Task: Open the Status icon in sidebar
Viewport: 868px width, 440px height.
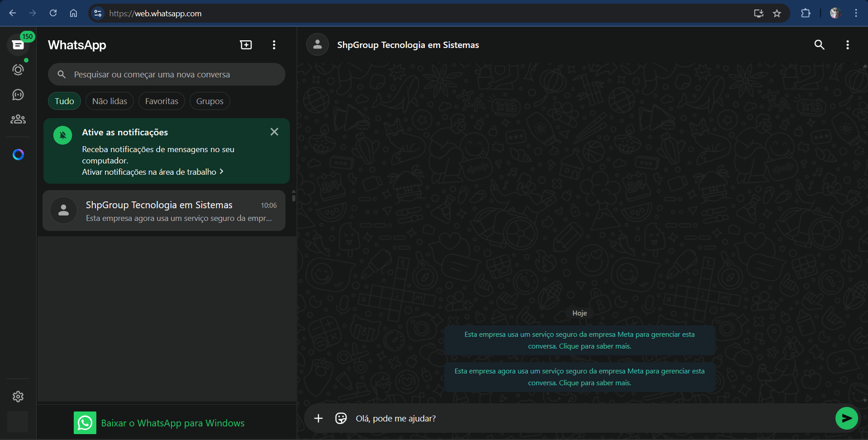Action: pyautogui.click(x=18, y=70)
